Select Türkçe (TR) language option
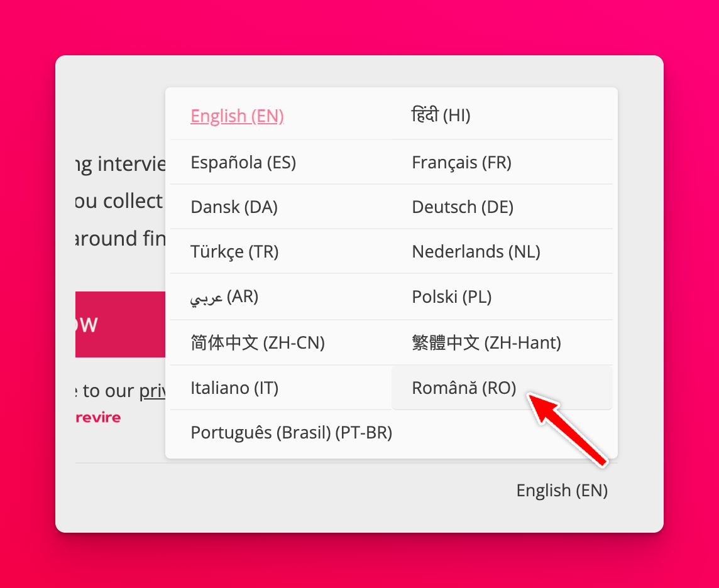719x588 pixels. pos(234,252)
